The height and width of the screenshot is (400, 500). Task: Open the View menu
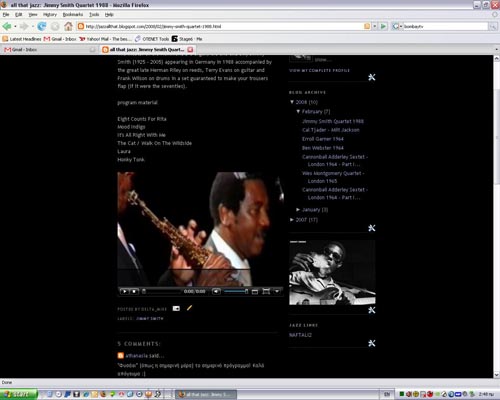click(x=33, y=14)
